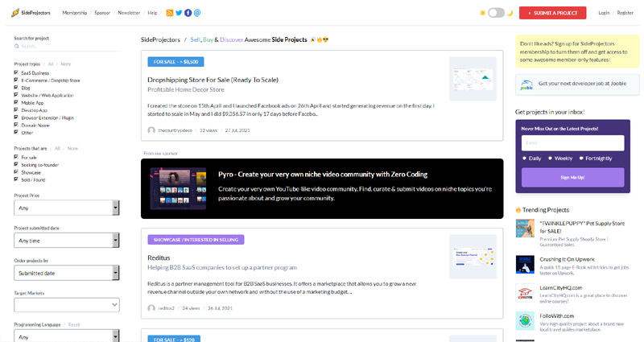This screenshot has height=342, width=644.
Task: Click Showcase / Interested in Selling badge
Action: [x=196, y=239]
